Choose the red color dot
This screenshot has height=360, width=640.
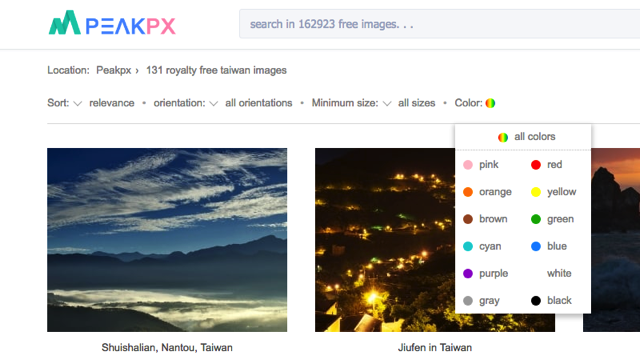[x=536, y=165]
